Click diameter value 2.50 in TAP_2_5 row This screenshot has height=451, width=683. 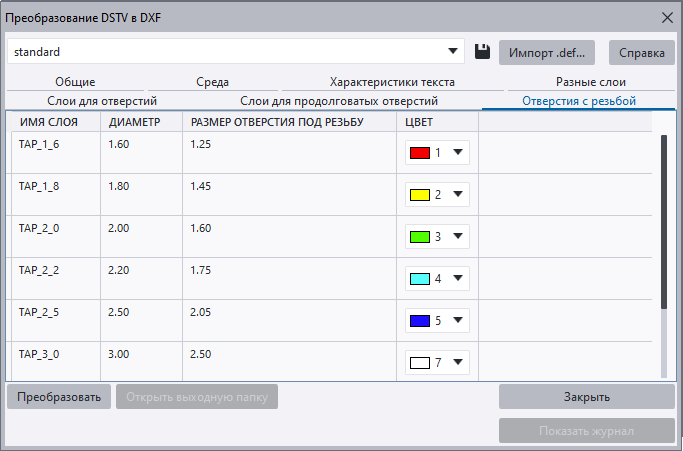142,321
